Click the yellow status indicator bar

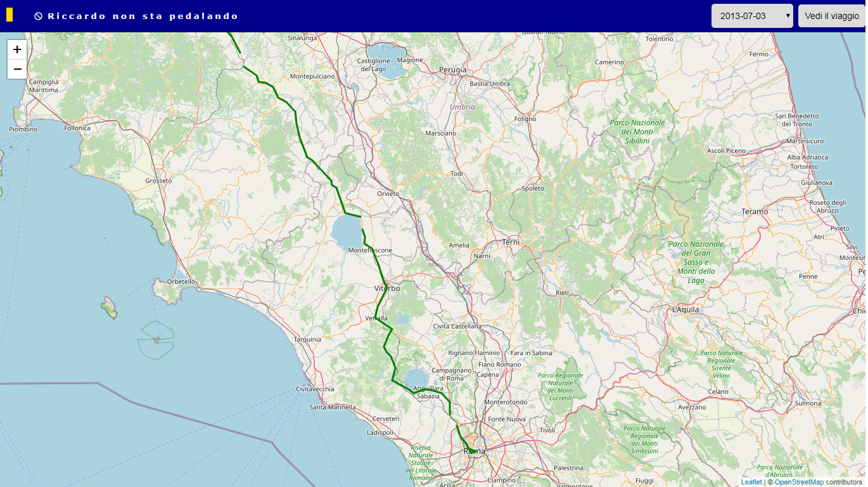pos(10,15)
